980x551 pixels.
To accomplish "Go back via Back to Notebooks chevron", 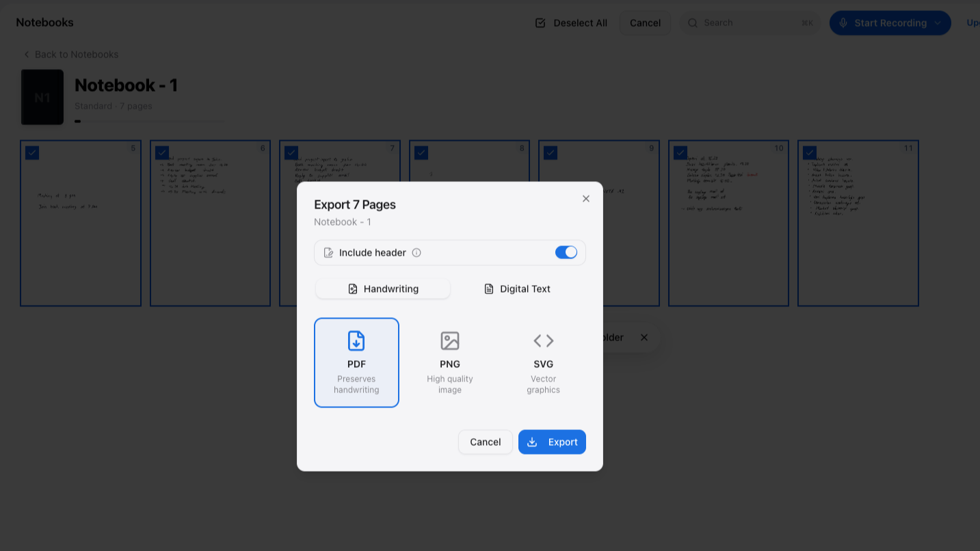I will click(27, 55).
